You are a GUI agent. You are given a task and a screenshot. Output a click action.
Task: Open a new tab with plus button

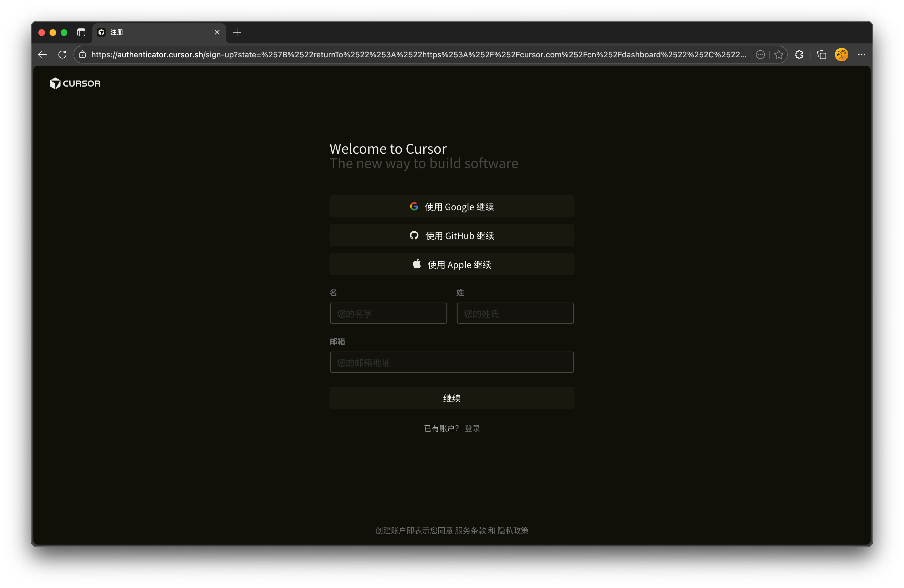click(x=237, y=33)
